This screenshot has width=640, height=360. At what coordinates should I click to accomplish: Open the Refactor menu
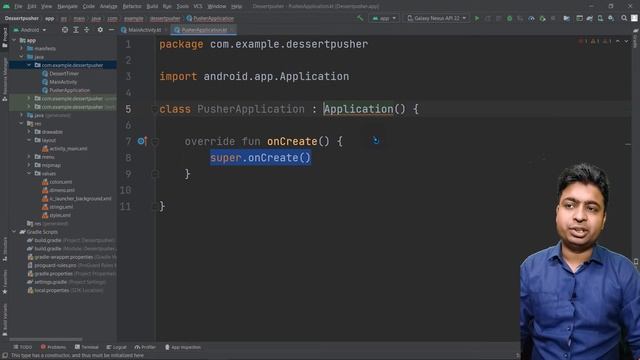coord(132,6)
